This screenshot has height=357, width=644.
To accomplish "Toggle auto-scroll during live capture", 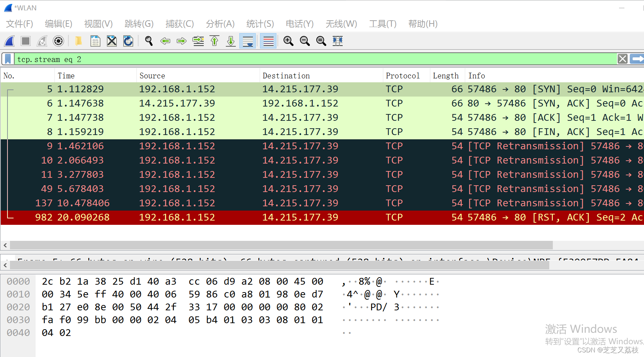I will (247, 41).
